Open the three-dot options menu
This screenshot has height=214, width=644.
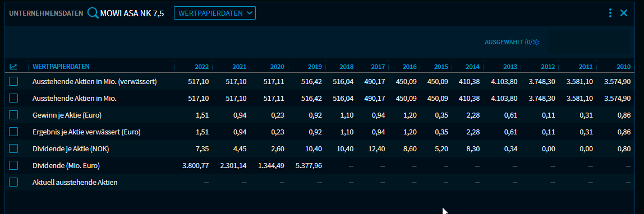click(x=610, y=13)
